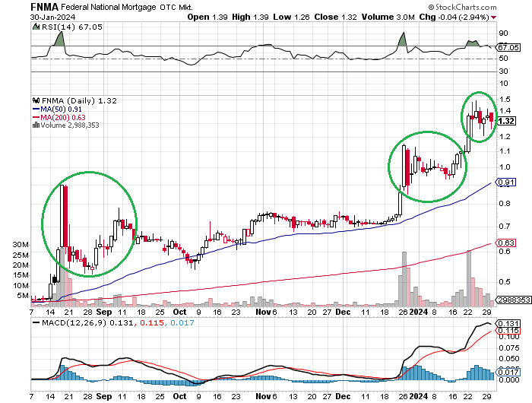Screen dimensions: 532x403
Task: Click the 2988353 volume tag on axis
Action: [514, 300]
